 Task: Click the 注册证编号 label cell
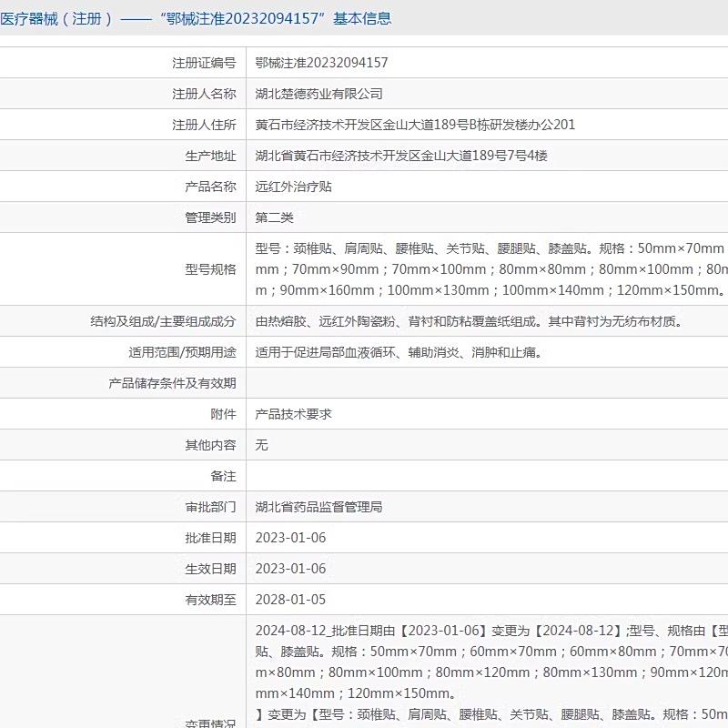pyautogui.click(x=204, y=63)
